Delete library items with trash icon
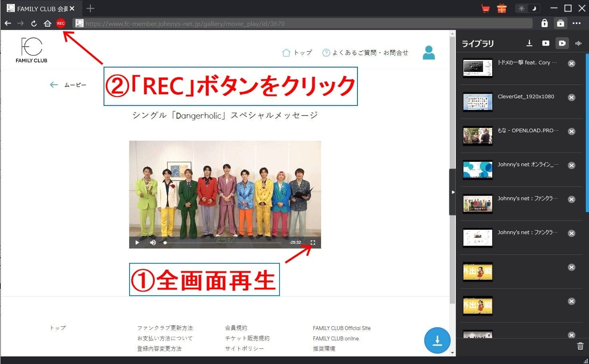Viewport: 589px width, 364px height. coord(580,346)
